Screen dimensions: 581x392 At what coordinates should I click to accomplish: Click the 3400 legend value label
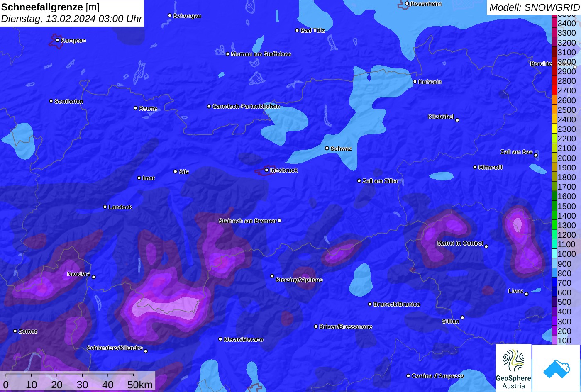pyautogui.click(x=566, y=23)
